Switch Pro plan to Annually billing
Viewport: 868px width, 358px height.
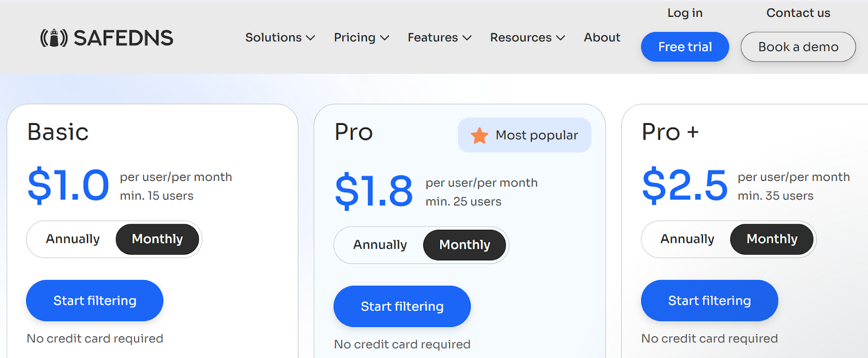pos(380,245)
